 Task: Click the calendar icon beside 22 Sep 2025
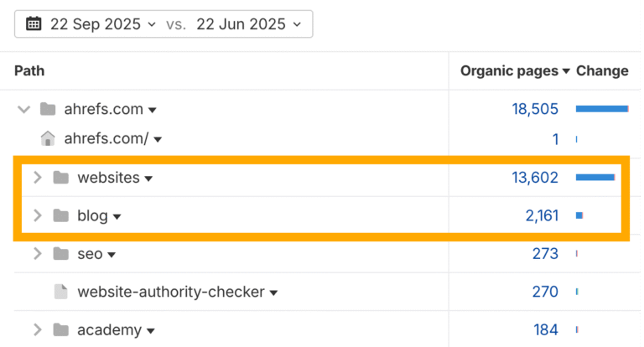click(x=34, y=24)
